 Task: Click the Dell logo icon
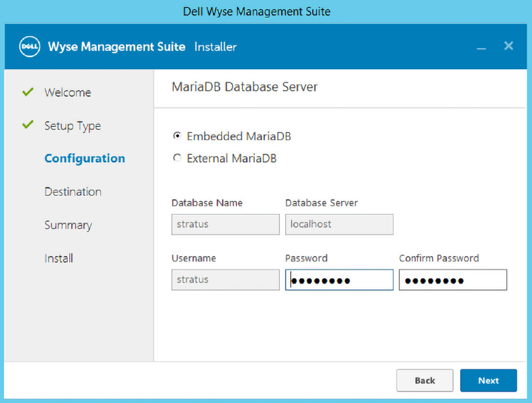pos(30,46)
